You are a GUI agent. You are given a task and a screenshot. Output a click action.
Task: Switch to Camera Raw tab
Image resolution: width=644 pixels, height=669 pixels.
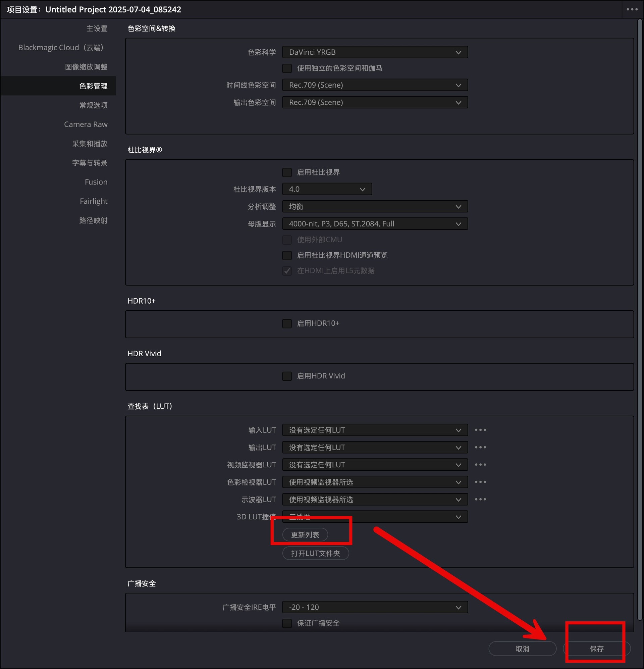86,124
